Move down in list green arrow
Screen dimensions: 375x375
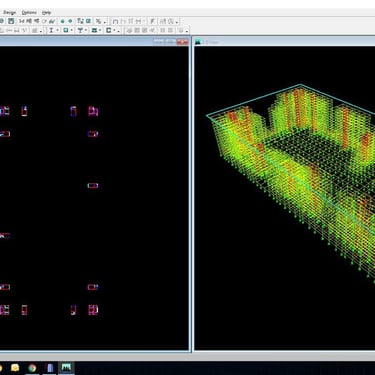(x=70, y=21)
